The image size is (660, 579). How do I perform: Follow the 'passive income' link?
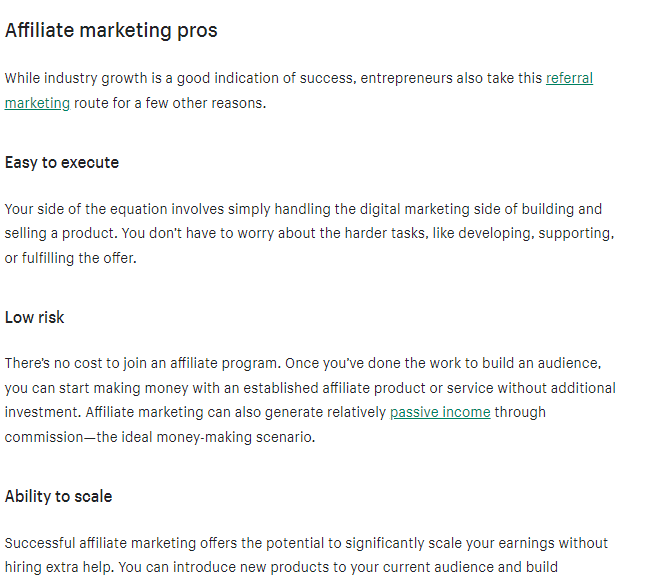(440, 412)
